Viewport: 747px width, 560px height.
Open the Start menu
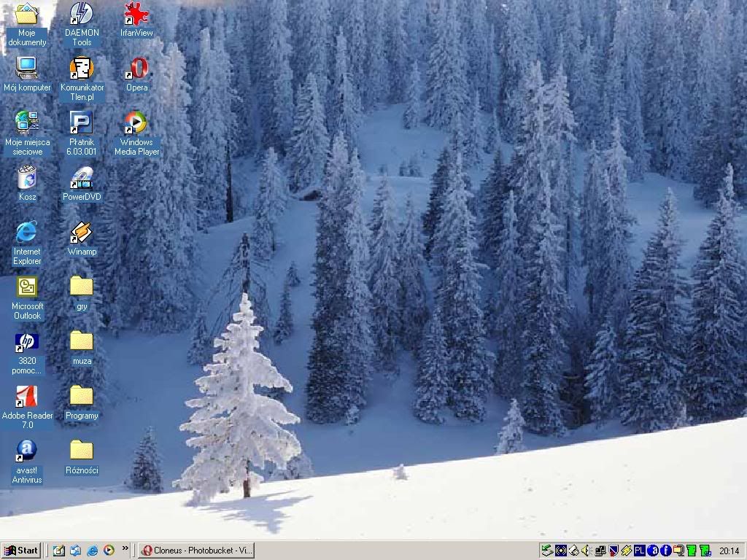point(21,551)
